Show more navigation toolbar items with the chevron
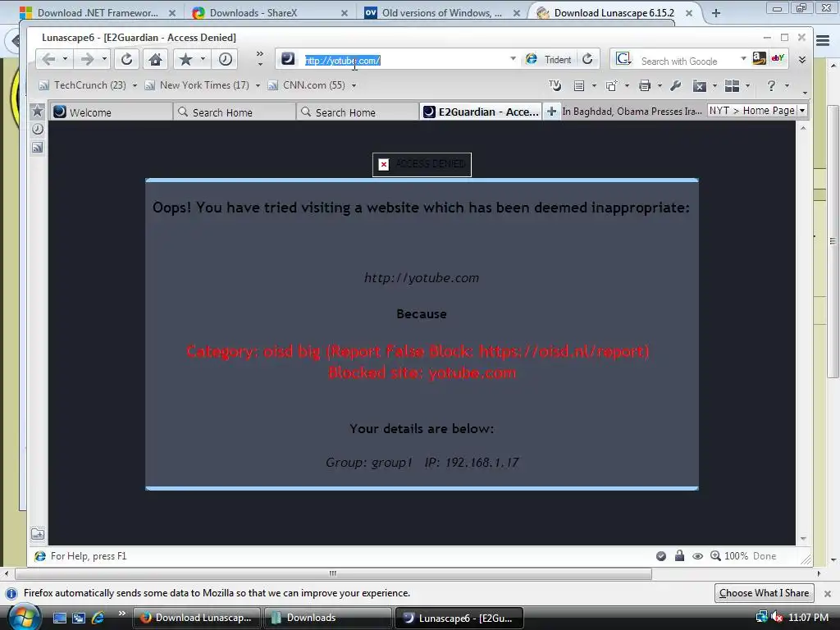The image size is (840, 630). (260, 54)
